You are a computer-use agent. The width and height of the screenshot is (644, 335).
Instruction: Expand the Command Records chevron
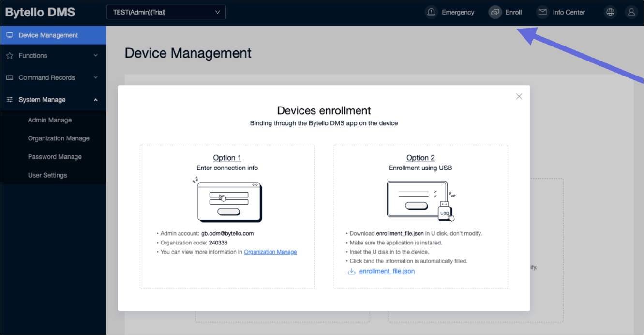[x=96, y=77]
